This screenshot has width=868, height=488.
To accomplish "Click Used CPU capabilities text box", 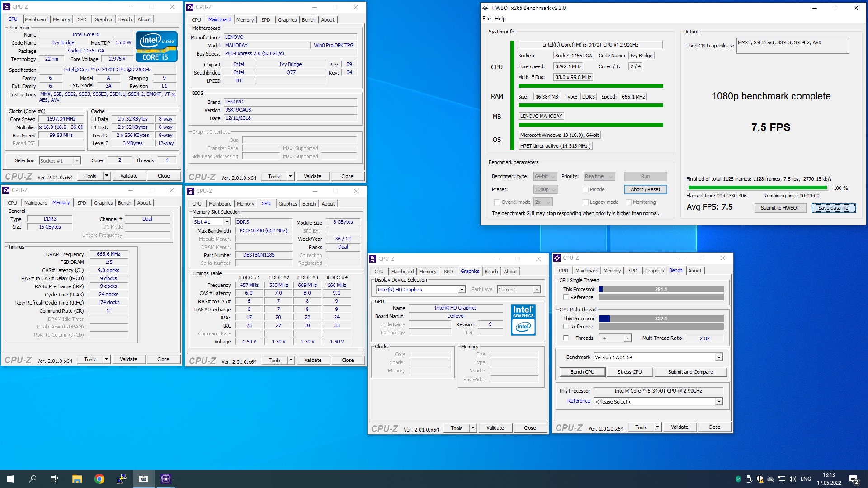I will (793, 46).
